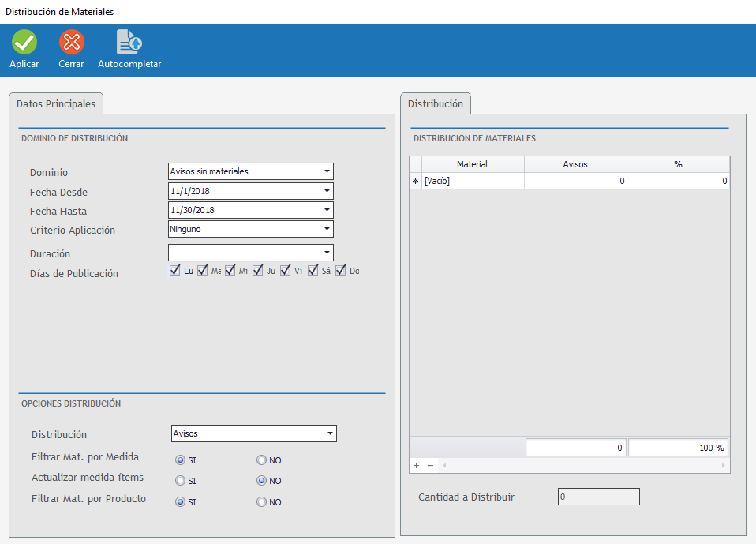Select NO for Filtrar Mat. por Medida
756x544 pixels.
262,460
